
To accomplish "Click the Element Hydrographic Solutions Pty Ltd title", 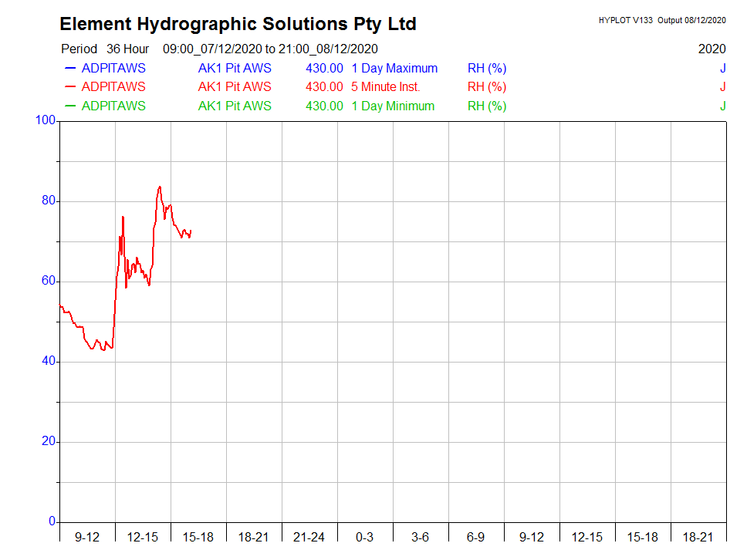I will [x=238, y=24].
